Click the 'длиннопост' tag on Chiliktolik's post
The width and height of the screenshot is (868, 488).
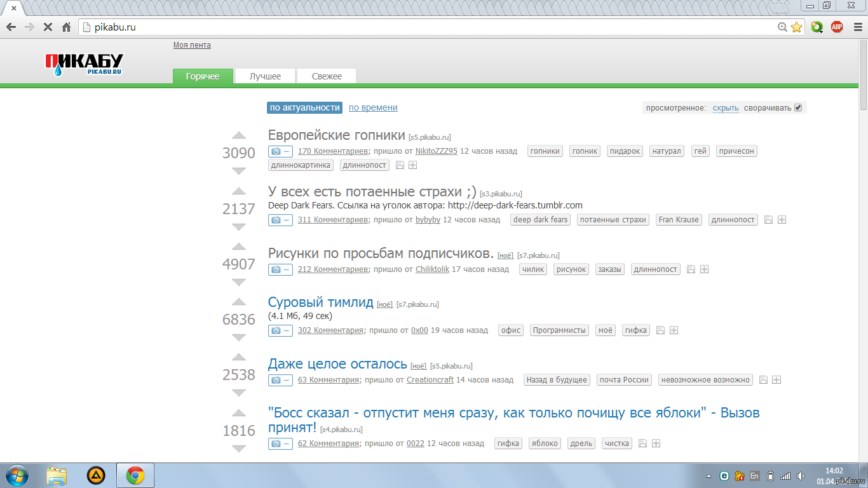point(656,269)
